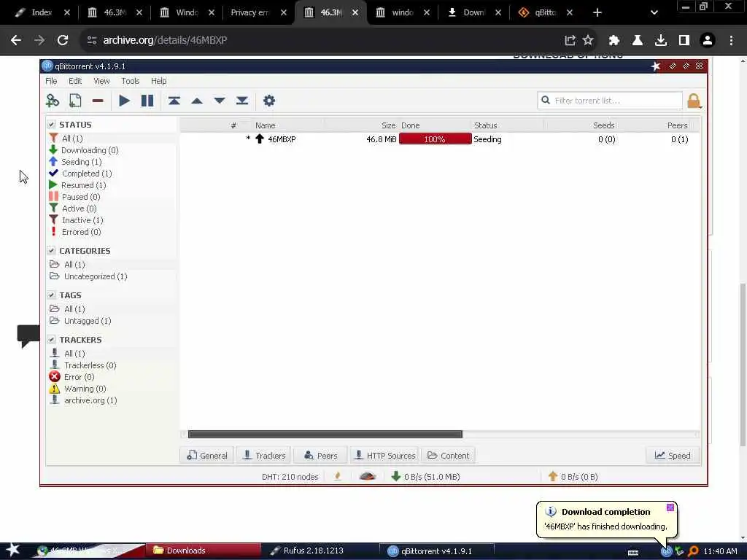Click the Add torrent file icon
Viewport: 747px width, 560px height.
coord(75,101)
